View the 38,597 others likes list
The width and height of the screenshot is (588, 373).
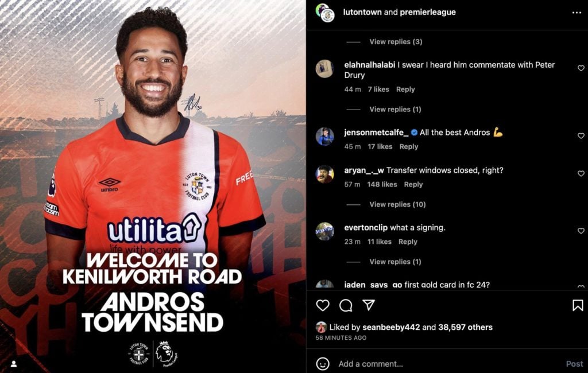click(x=465, y=327)
